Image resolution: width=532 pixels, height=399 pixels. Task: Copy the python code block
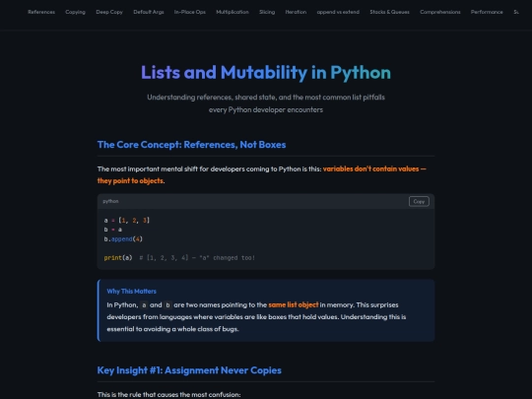tap(419, 202)
